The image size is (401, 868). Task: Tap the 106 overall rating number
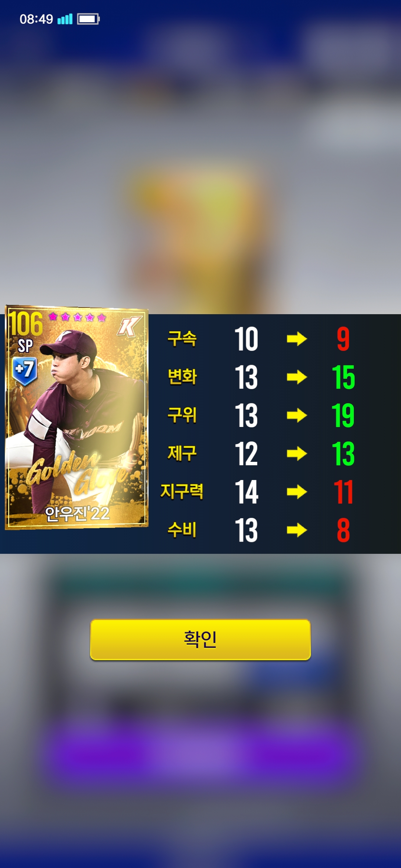coord(26,324)
